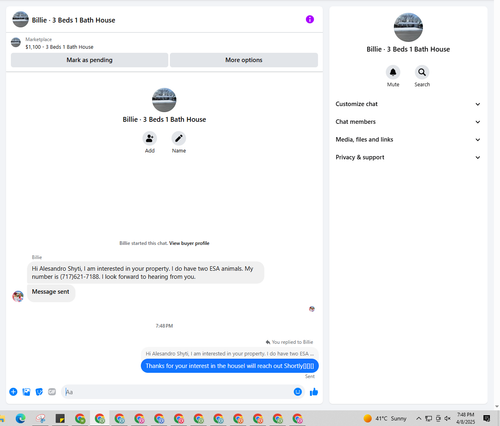Expand Media, files and links section
This screenshot has height=426, width=500.
click(x=408, y=139)
